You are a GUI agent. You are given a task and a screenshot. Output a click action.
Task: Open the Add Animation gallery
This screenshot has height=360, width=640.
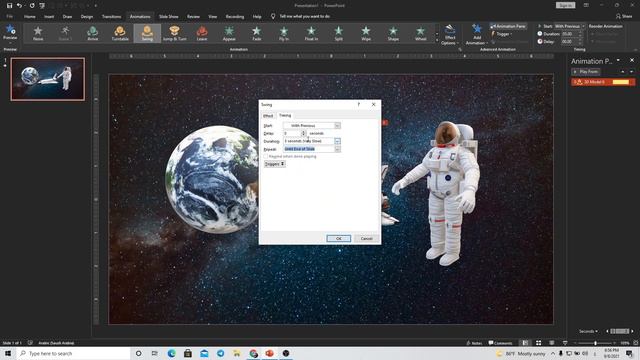pos(477,35)
